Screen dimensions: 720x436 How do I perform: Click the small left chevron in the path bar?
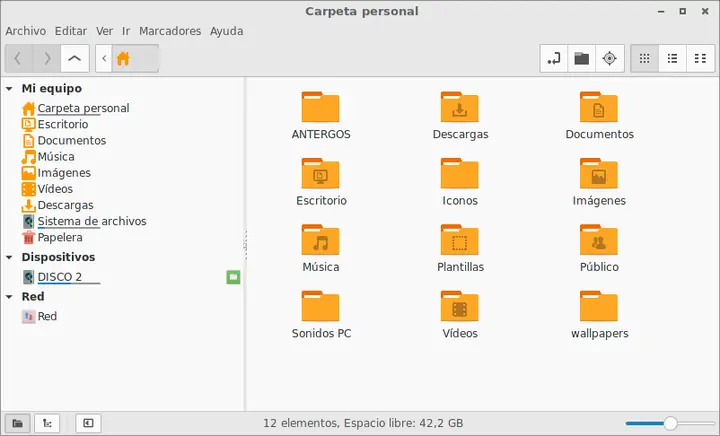tap(104, 58)
